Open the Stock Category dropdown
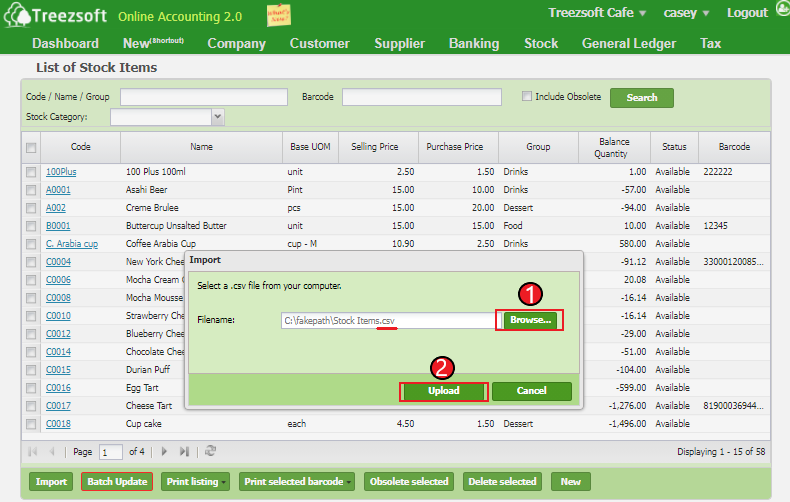790x502 pixels. pyautogui.click(x=217, y=117)
